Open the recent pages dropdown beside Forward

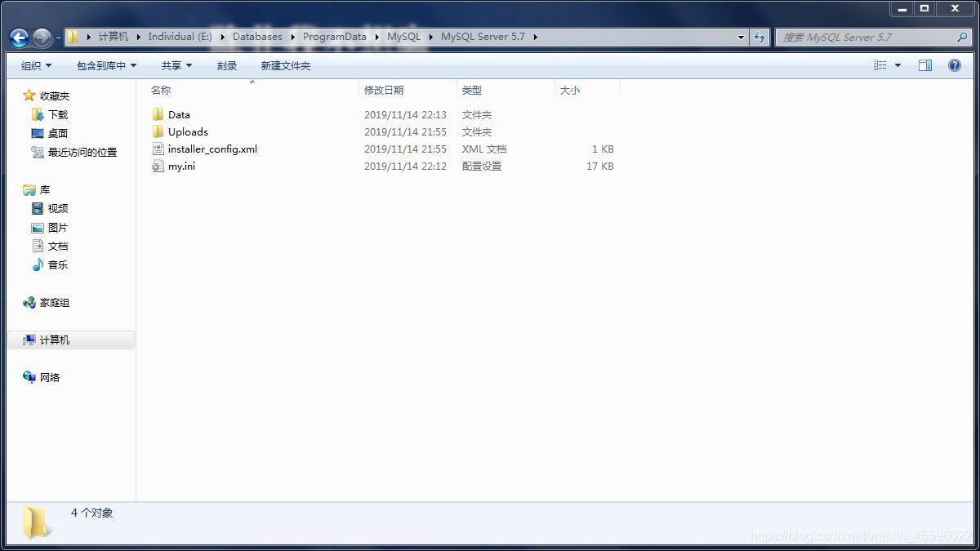58,38
